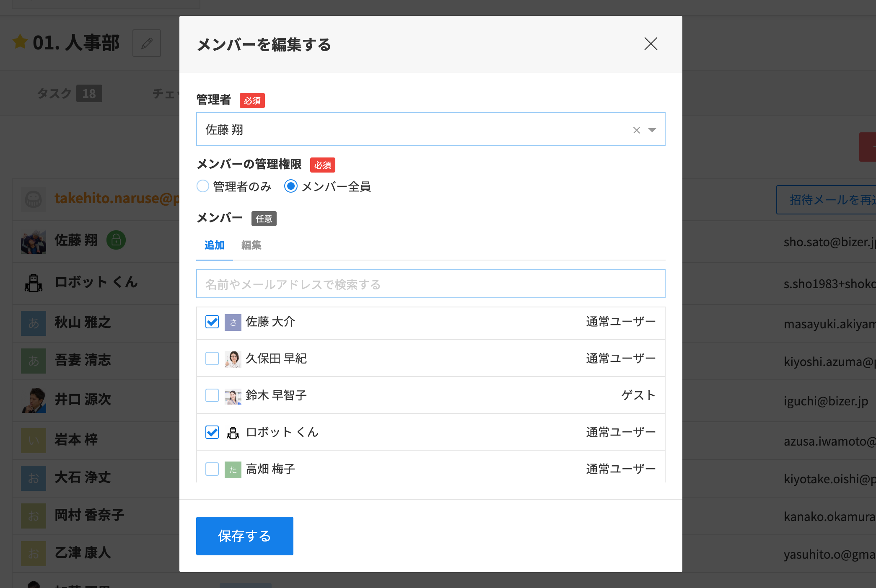The width and height of the screenshot is (876, 588).
Task: Click the robot icon in the dialog list
Action: click(233, 433)
